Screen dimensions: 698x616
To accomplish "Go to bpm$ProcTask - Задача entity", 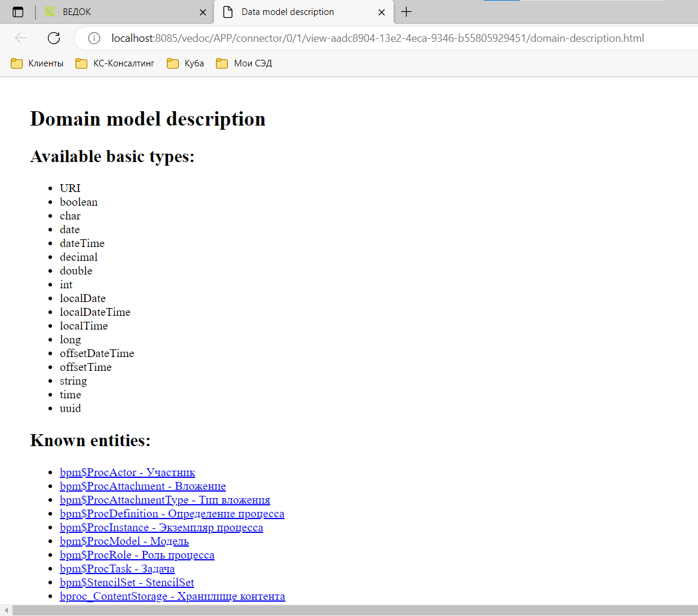I will tap(117, 569).
